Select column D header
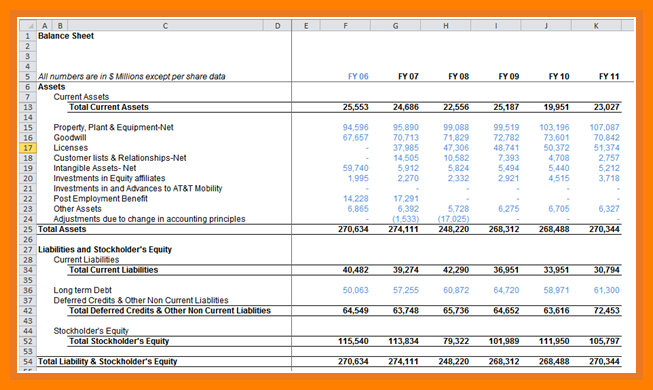This screenshot has width=653, height=390. [277, 26]
